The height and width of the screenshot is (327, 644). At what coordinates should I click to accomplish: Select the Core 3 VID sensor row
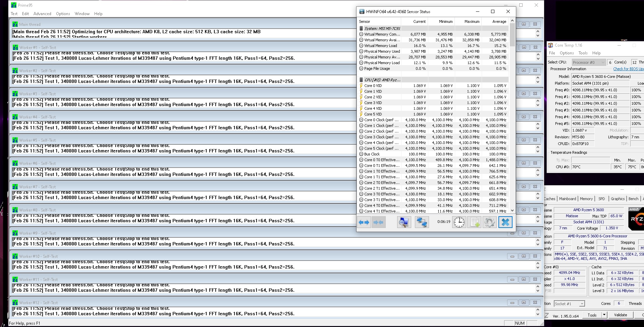(433, 103)
